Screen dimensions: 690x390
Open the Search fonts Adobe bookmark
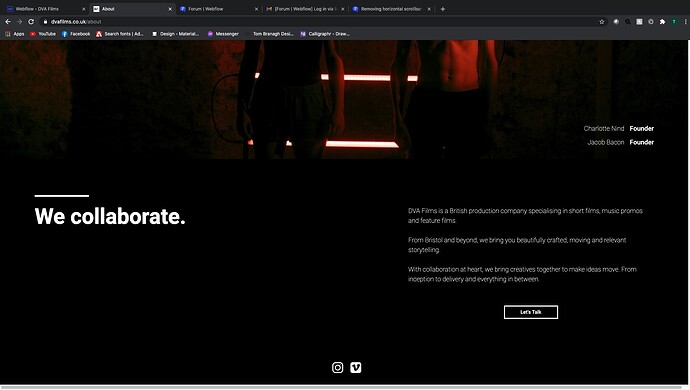coord(120,34)
